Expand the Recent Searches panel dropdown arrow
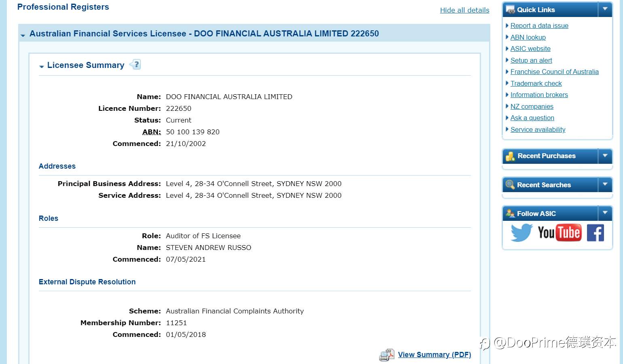The height and width of the screenshot is (364, 623). [605, 184]
